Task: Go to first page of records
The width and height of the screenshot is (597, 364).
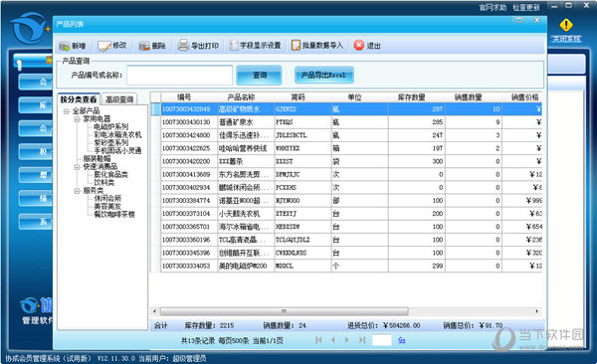Action: (318, 340)
